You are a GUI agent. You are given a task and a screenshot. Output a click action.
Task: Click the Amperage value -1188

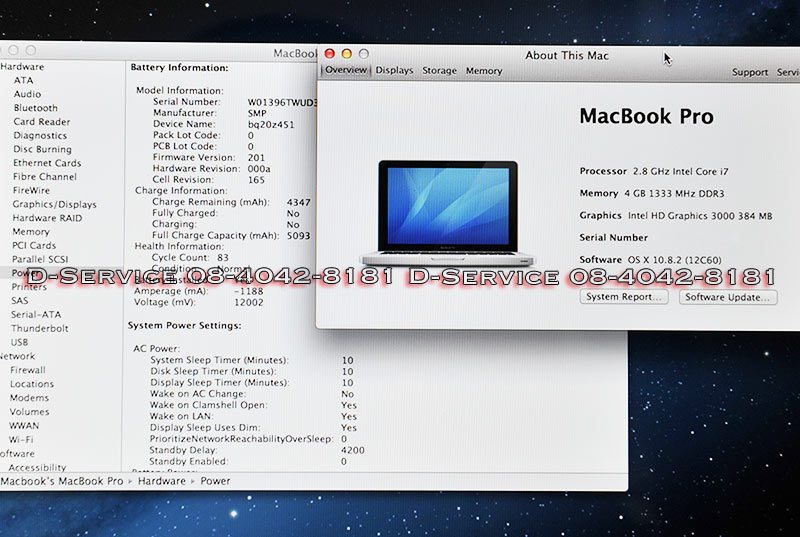click(249, 291)
